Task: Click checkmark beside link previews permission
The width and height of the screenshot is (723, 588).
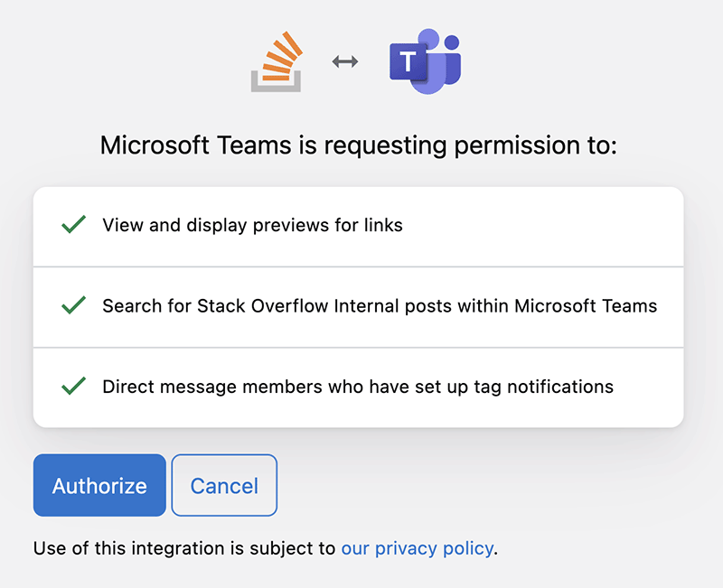Action: 73,225
